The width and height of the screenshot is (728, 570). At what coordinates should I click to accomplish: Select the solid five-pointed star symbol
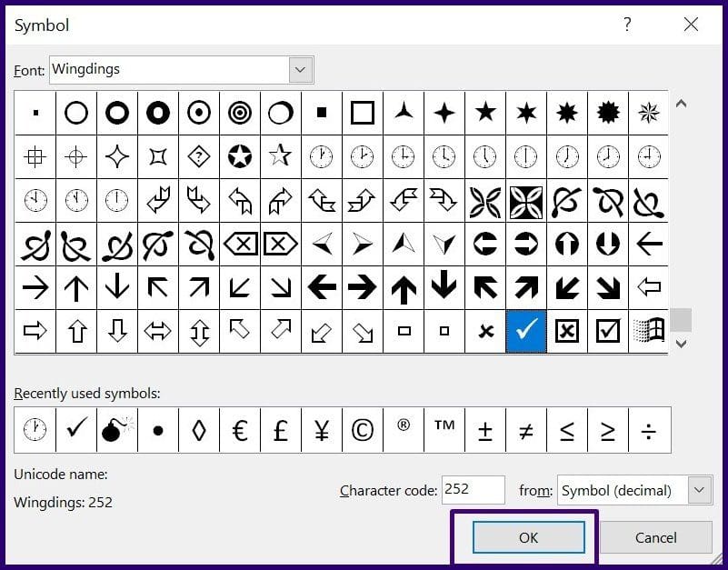[484, 112]
